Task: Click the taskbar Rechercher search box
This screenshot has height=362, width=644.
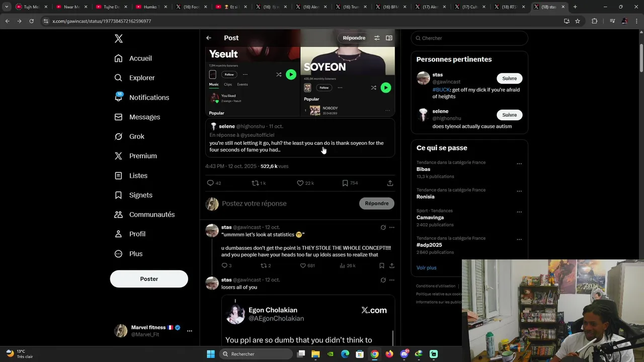Action: point(256,354)
